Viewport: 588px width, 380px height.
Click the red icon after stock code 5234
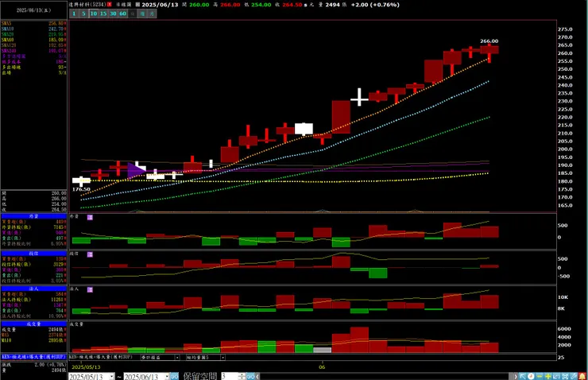tap(110, 5)
